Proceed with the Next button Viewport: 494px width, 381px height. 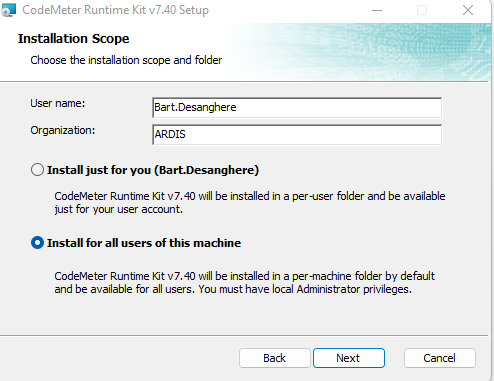tap(349, 358)
